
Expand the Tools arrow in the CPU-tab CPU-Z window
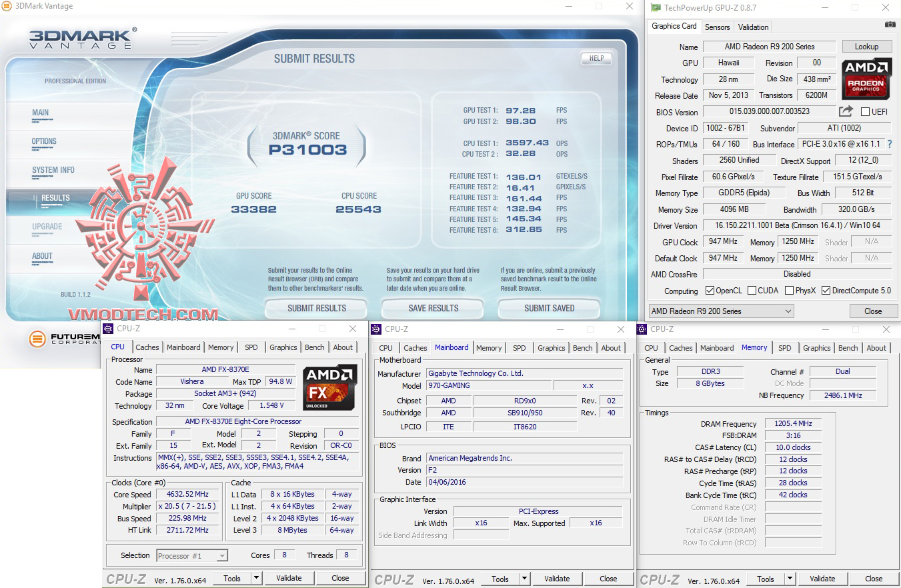pyautogui.click(x=256, y=578)
